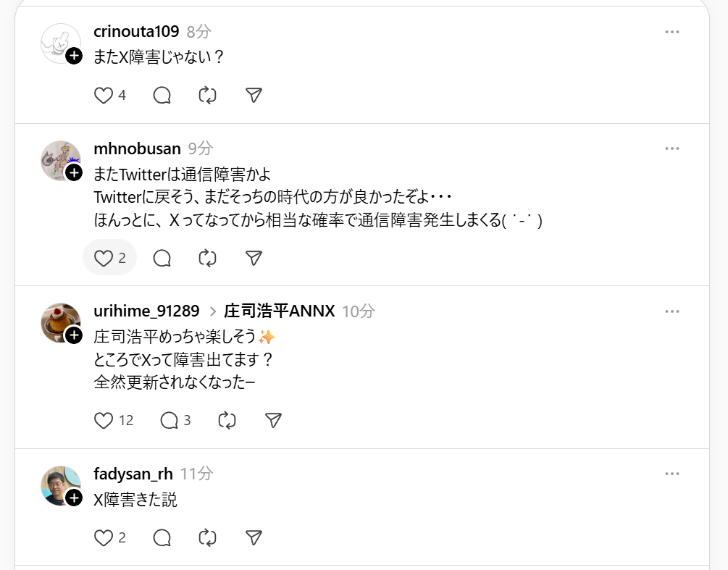The image size is (728, 570).
Task: Repost urihime_91289's post
Action: (227, 420)
